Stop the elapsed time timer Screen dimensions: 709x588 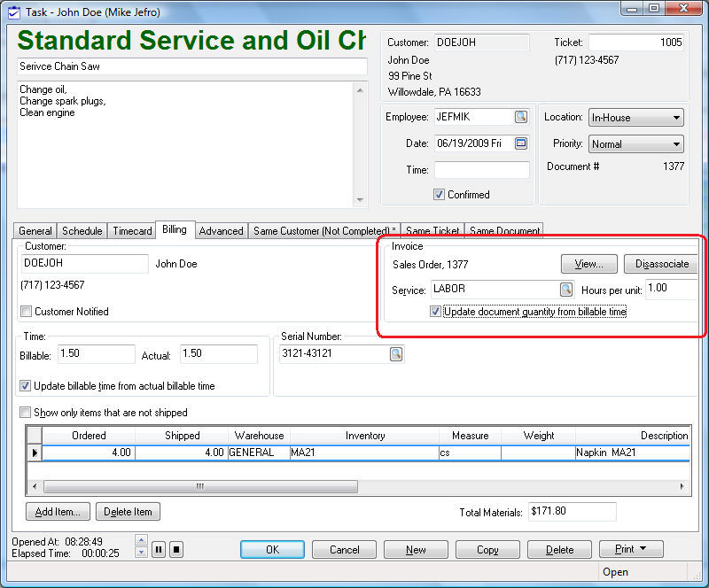176,549
